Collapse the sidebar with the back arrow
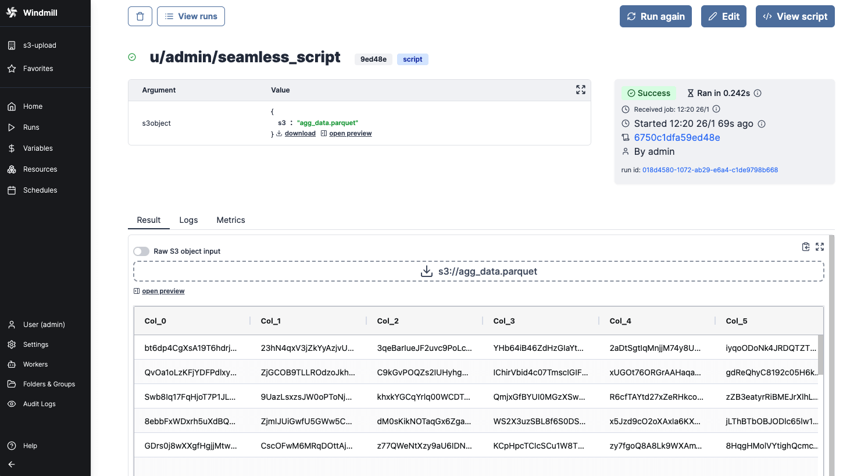This screenshot has height=476, width=868. (x=12, y=464)
